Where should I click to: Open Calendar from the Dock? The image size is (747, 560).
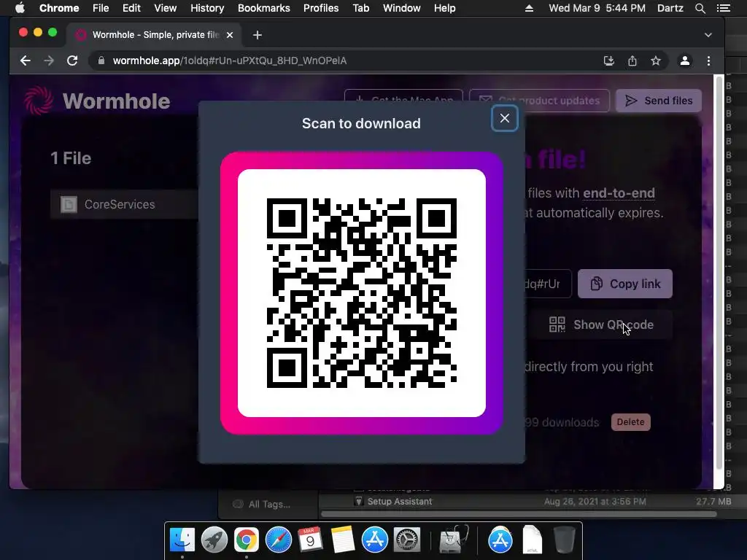click(x=310, y=540)
